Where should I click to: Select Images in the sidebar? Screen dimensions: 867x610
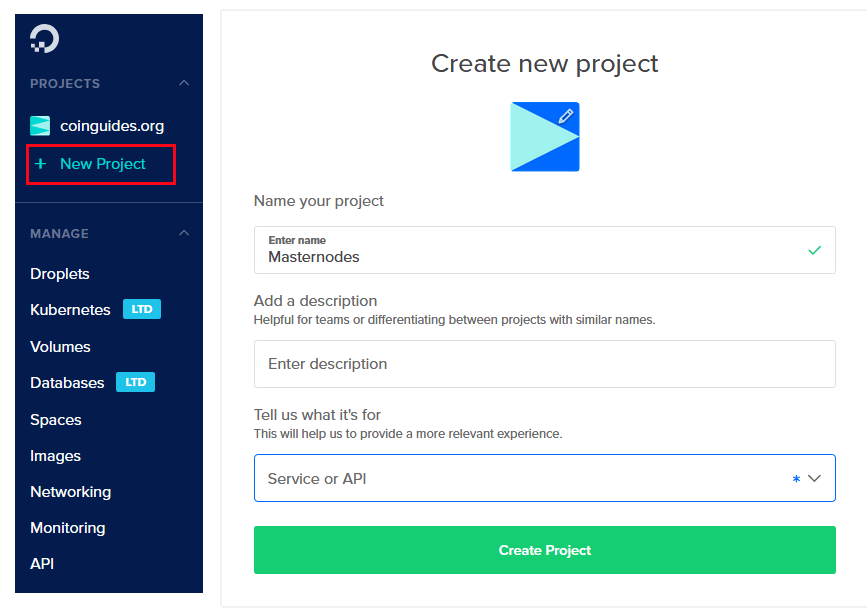tap(55, 455)
